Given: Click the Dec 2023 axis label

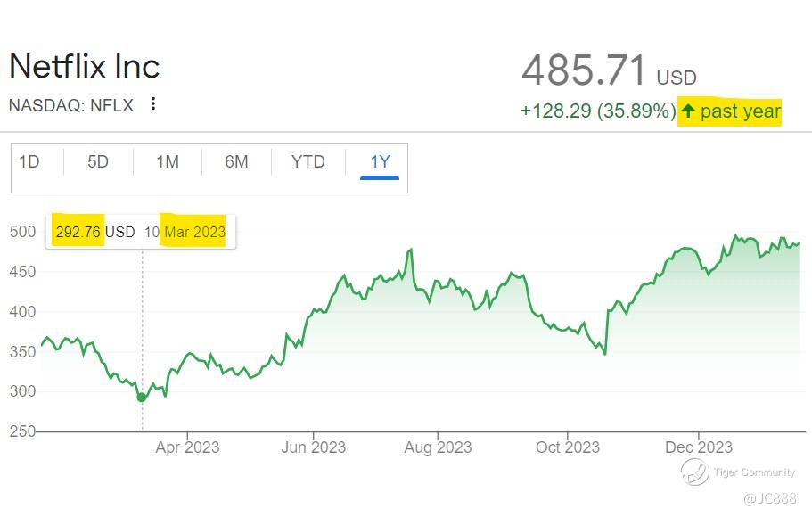Looking at the screenshot, I should 699,447.
